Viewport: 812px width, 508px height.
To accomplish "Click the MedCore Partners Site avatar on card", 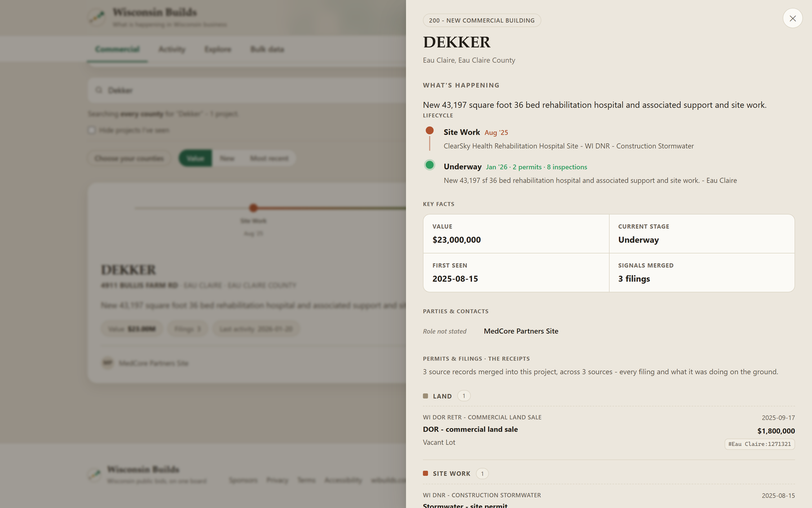I will pos(108,363).
